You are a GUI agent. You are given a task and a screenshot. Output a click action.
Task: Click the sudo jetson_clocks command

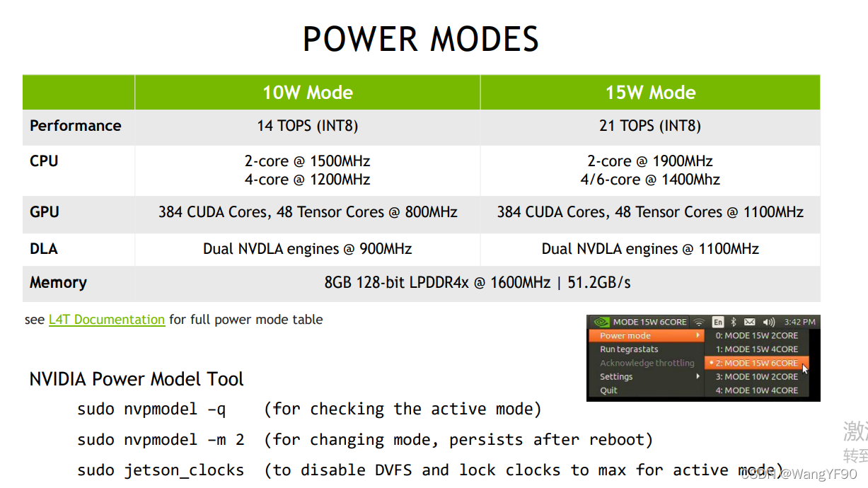pyautogui.click(x=161, y=470)
